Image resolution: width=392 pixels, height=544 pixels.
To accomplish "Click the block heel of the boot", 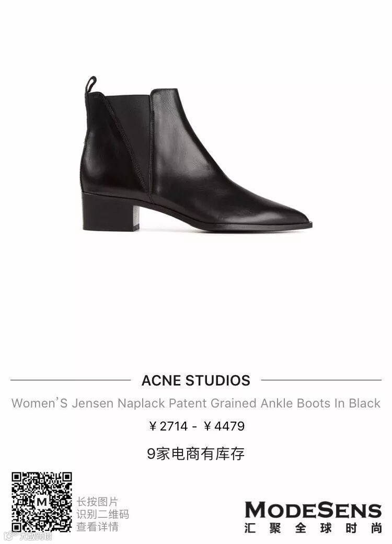I will (110, 213).
